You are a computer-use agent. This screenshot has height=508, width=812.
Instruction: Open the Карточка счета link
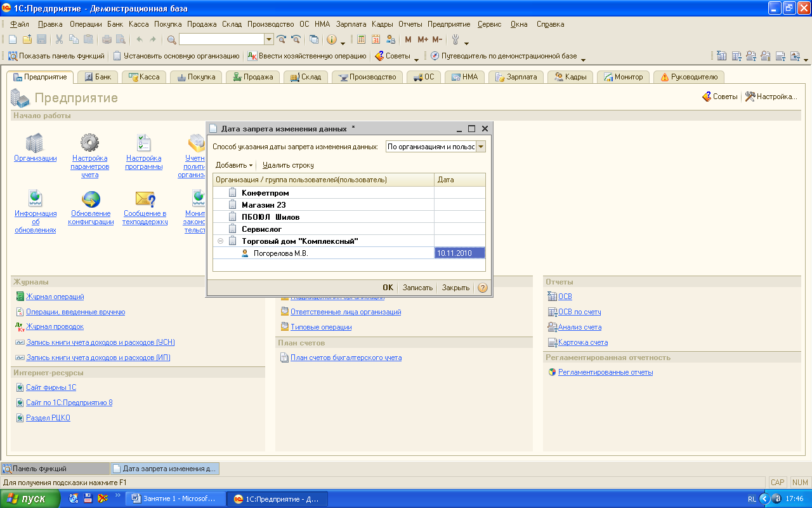point(582,342)
